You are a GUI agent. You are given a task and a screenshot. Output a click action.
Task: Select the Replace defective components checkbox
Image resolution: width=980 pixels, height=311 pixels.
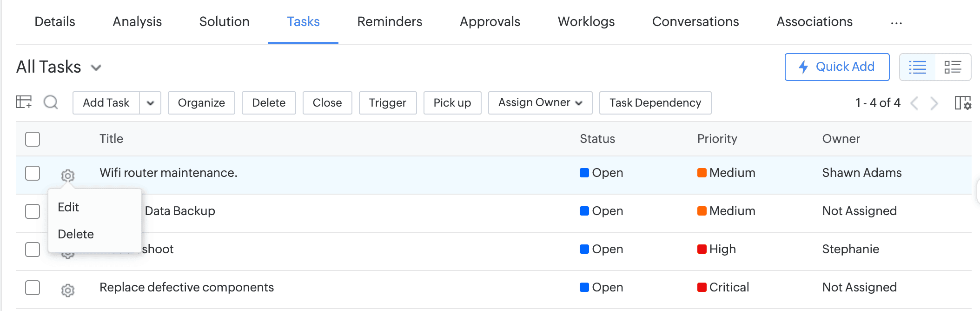33,287
